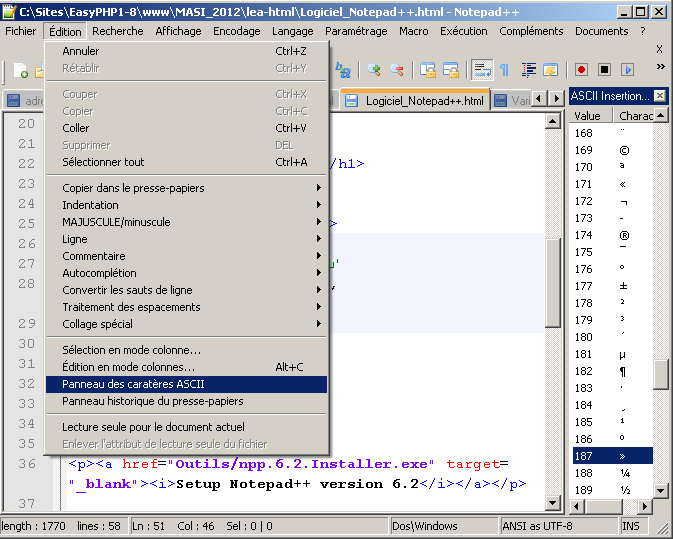Select Panneau des caratères ASCII
This screenshot has height=539, width=673.
pyautogui.click(x=186, y=384)
